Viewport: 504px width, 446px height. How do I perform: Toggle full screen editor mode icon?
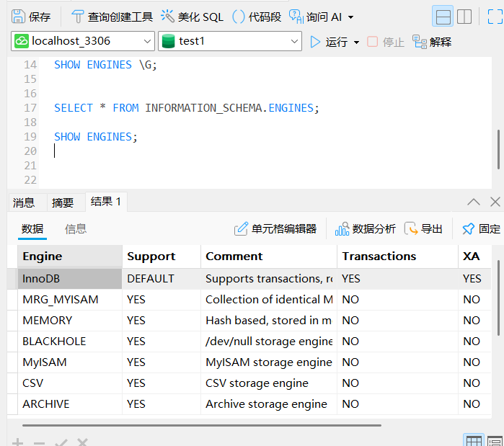pyautogui.click(x=495, y=17)
